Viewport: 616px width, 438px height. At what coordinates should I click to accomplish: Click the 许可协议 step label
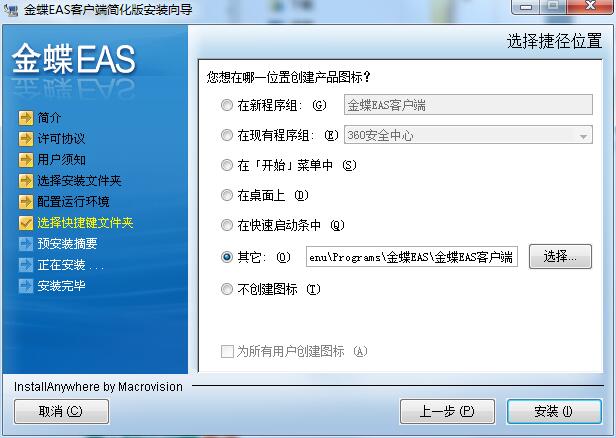click(x=61, y=138)
